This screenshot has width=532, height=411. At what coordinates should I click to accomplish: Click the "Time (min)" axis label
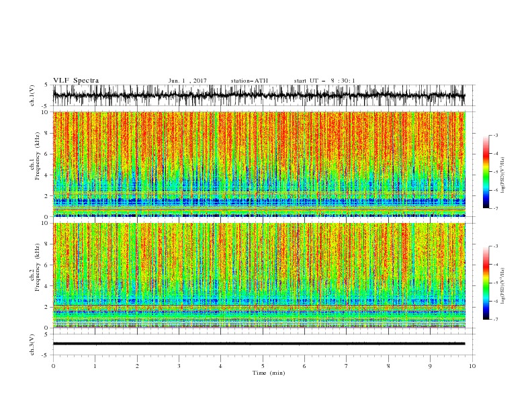(269, 373)
